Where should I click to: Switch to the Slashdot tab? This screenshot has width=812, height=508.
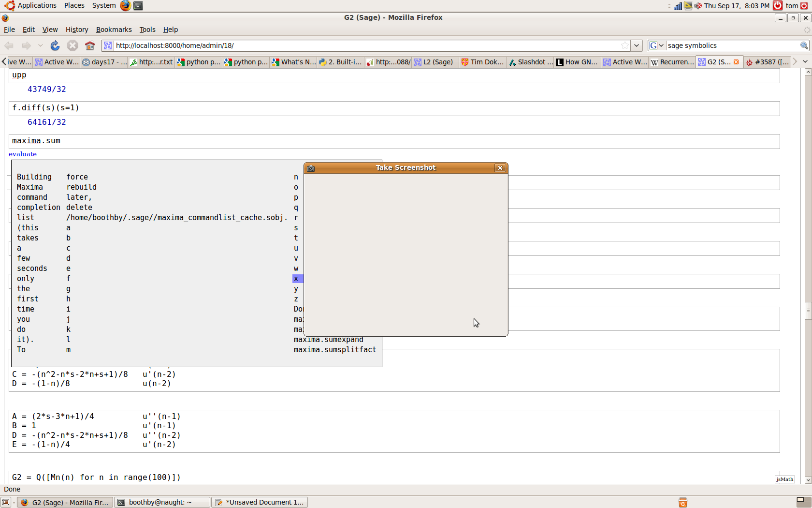point(530,62)
